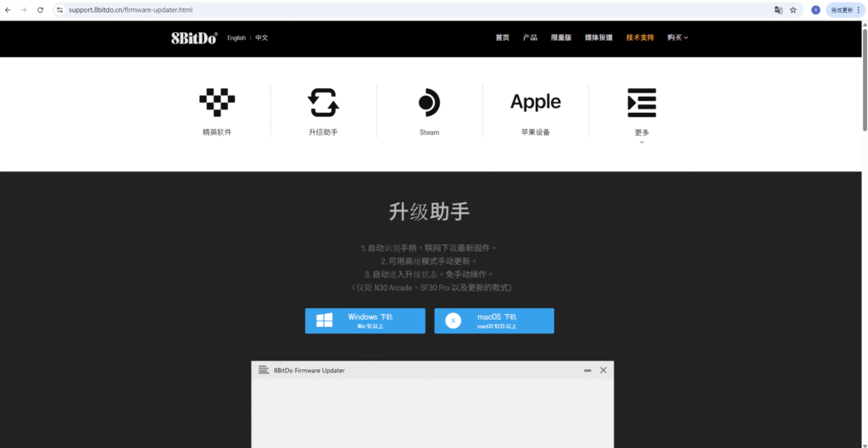
Task: Bookmark this page with star icon
Action: (x=793, y=10)
